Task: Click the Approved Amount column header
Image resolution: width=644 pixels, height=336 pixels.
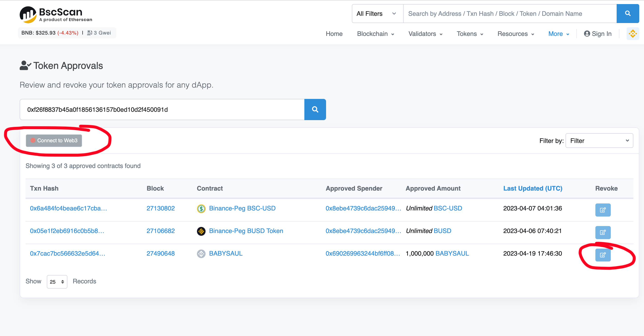Action: click(x=433, y=188)
